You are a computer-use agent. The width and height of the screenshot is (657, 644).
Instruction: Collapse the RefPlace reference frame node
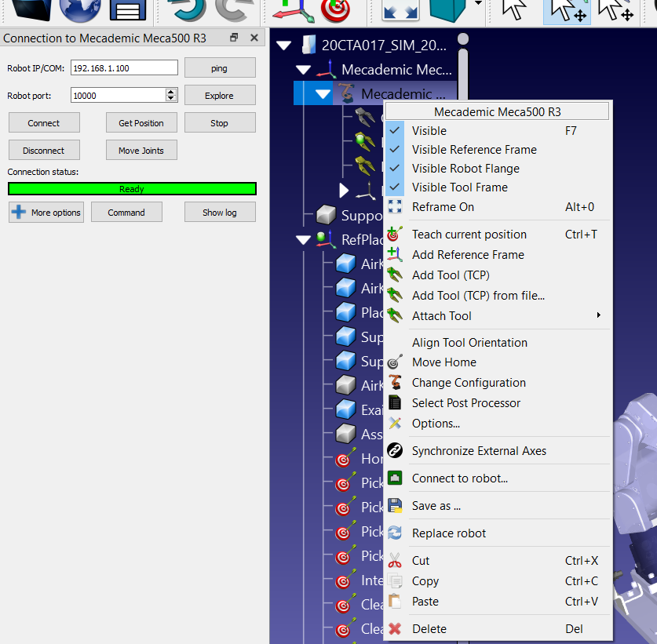304,240
